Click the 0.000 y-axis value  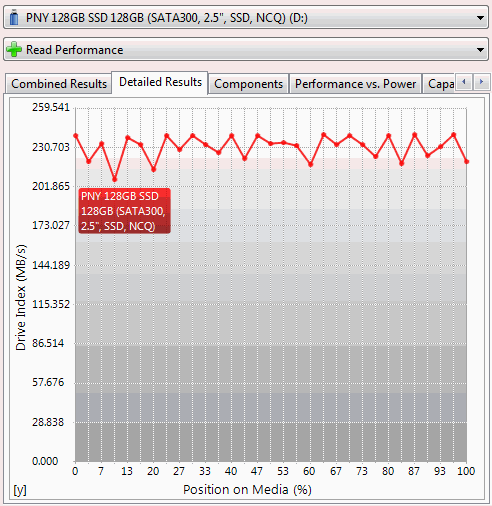[x=45, y=461]
